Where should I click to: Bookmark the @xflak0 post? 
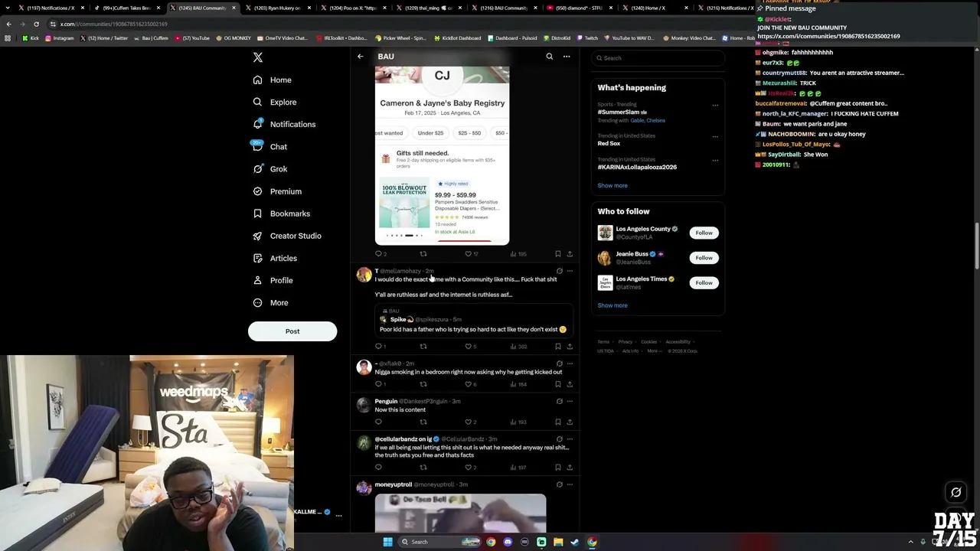[557, 384]
